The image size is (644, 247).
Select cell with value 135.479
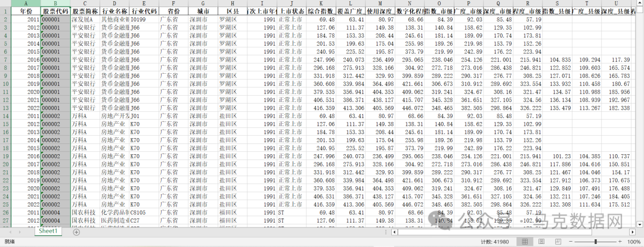[558, 108]
